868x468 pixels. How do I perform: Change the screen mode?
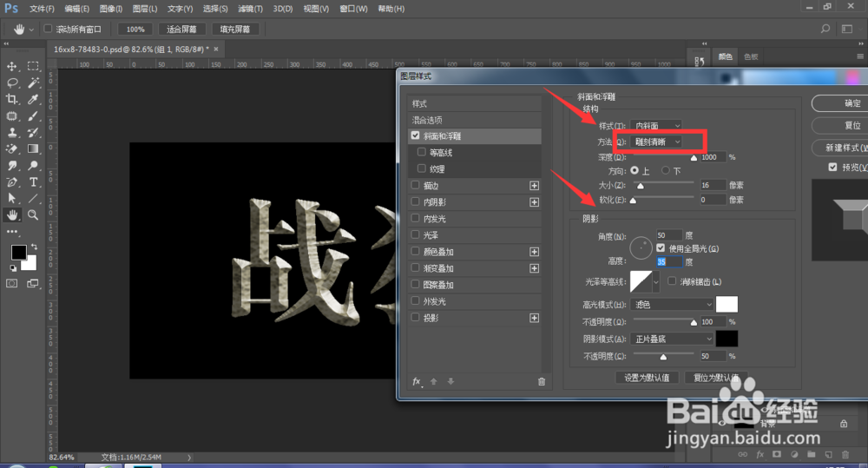click(x=33, y=284)
